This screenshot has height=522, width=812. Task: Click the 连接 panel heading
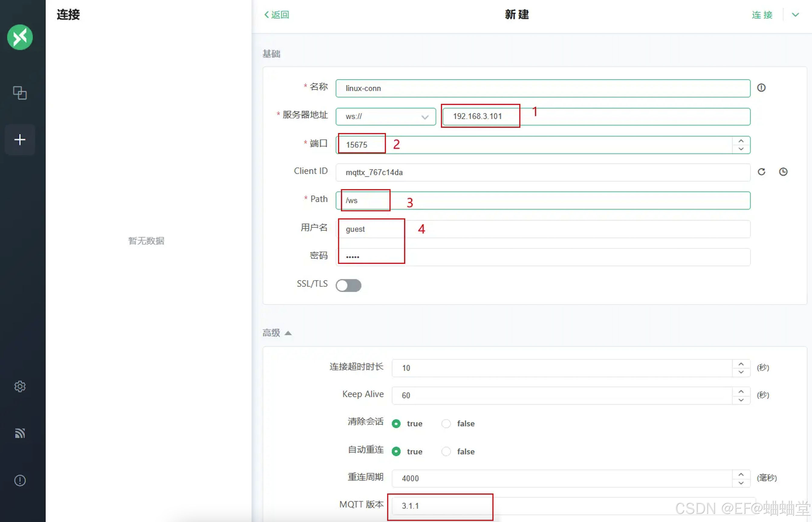click(x=68, y=14)
